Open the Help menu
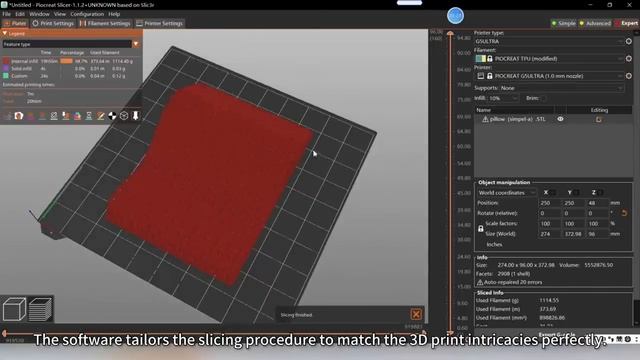Viewport: 640px width, 360px height. pyautogui.click(x=114, y=14)
